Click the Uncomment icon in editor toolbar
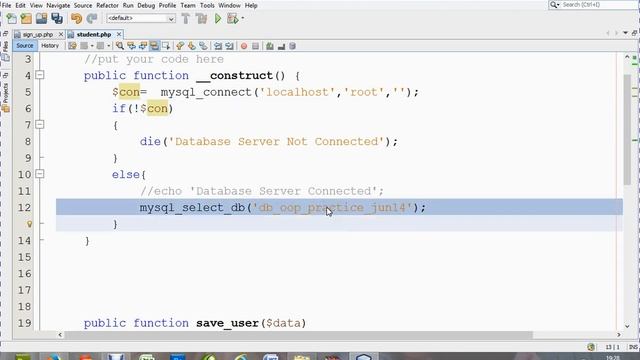The image size is (640, 360). (281, 46)
